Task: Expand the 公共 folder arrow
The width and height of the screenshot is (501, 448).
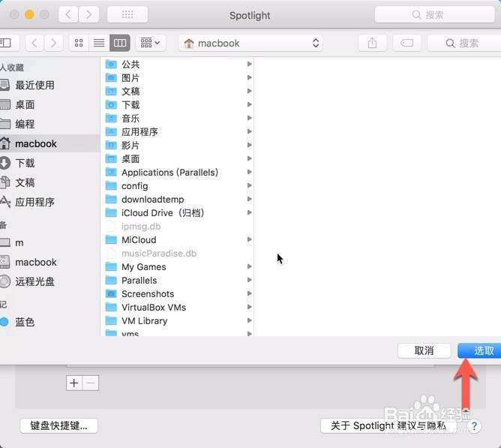Action: (x=250, y=64)
